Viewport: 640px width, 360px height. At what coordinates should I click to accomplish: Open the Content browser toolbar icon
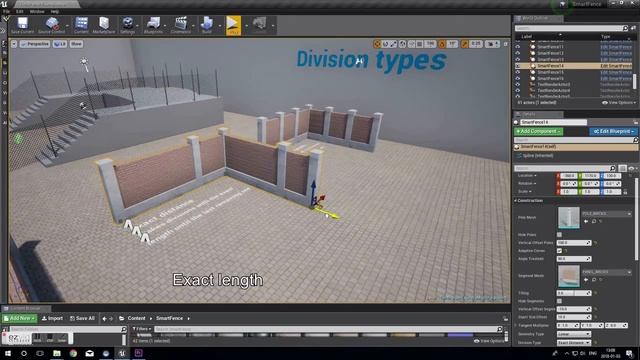(81, 25)
